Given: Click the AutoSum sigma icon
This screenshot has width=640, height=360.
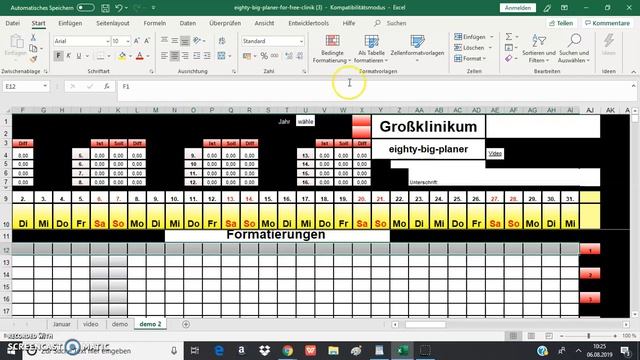Looking at the screenshot, I should (x=509, y=37).
